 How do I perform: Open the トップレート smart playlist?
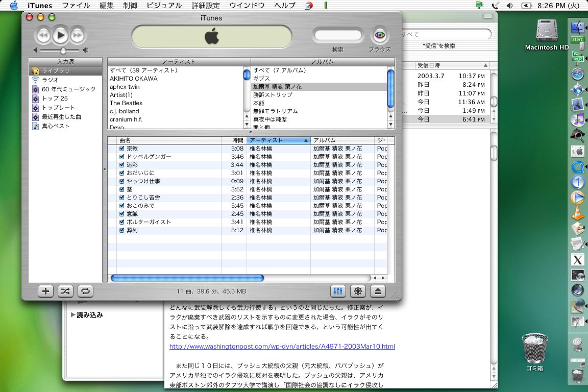[66, 108]
